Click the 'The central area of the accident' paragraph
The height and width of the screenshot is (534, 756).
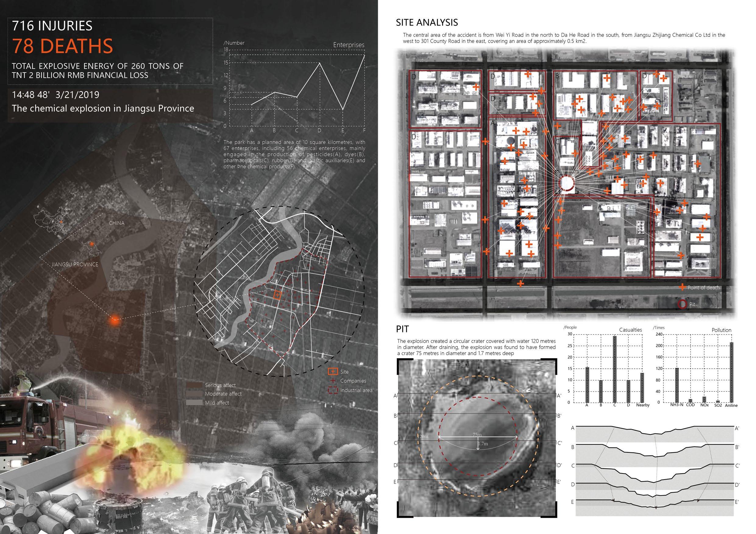564,38
